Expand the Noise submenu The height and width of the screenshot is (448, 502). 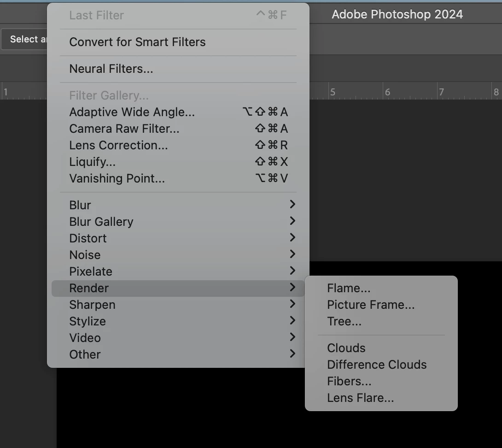tap(178, 255)
